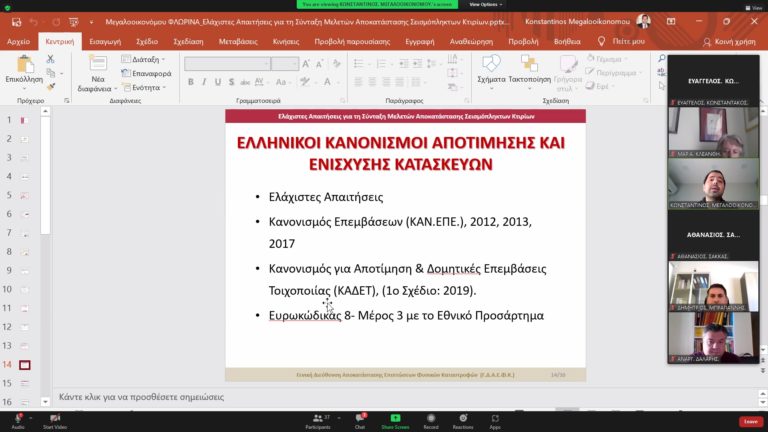Select slide 14 thumbnail
Viewport: 768px width, 432px height.
pos(24,365)
